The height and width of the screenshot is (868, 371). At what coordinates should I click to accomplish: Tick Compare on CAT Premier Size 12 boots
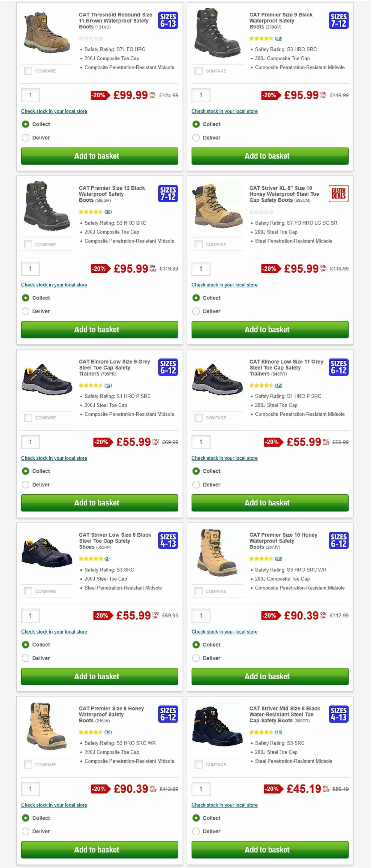point(27,244)
